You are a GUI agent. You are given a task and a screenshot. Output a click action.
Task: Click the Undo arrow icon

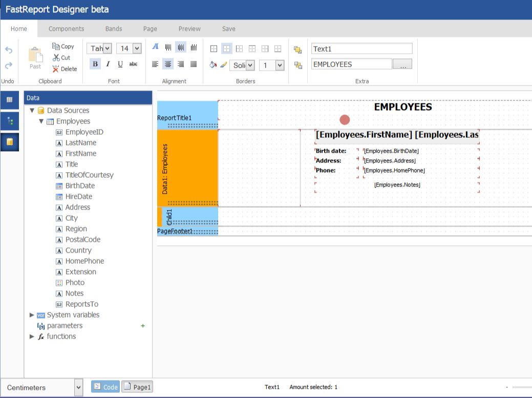(x=8, y=50)
